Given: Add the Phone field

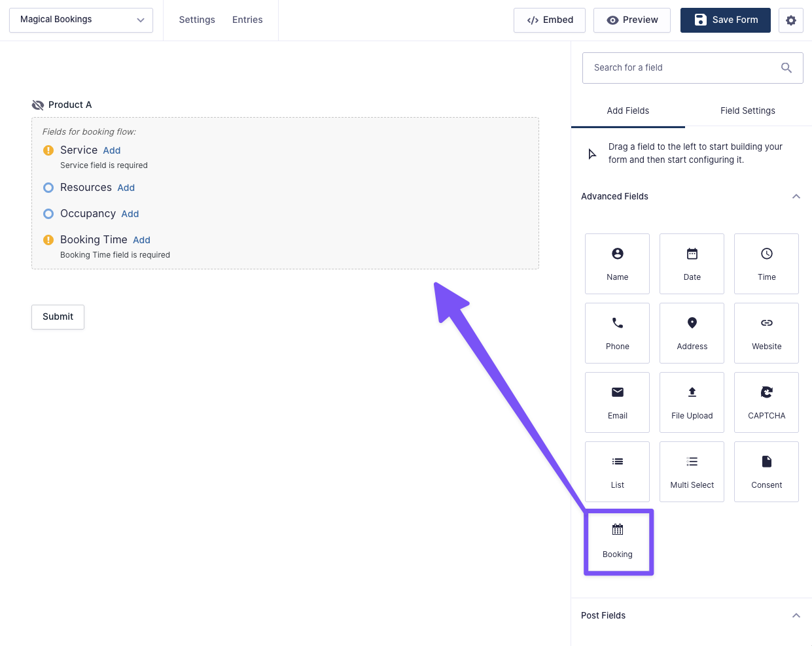Looking at the screenshot, I should pos(617,333).
